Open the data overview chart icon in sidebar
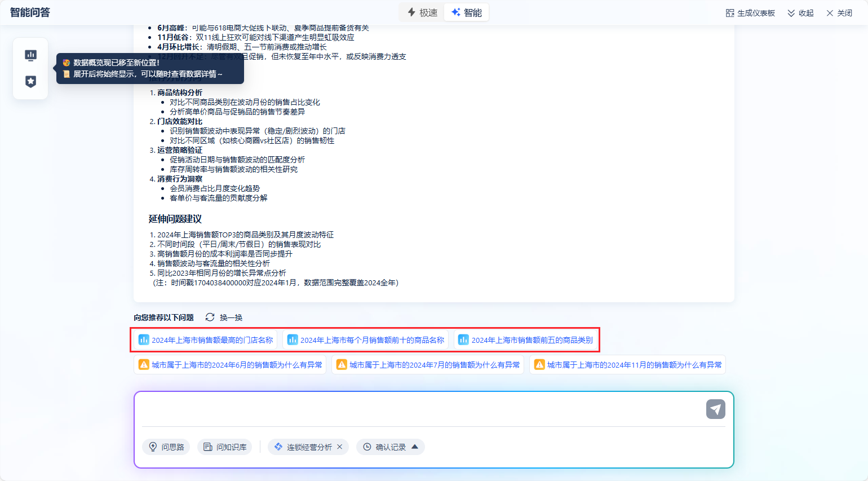Viewport: 868px width, 481px height. tap(30, 55)
